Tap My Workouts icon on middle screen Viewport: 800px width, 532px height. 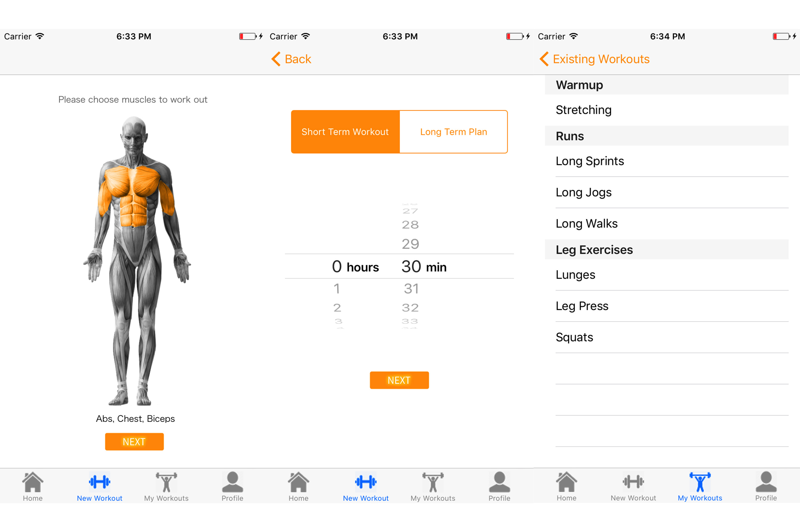[433, 482]
